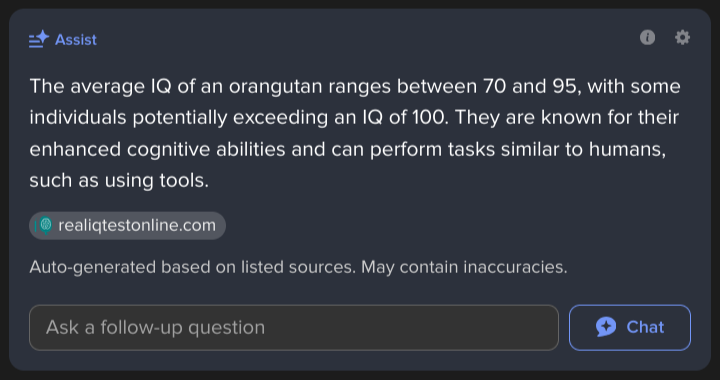Click the word 'Chat' in the button
The height and width of the screenshot is (380, 720).
(645, 327)
